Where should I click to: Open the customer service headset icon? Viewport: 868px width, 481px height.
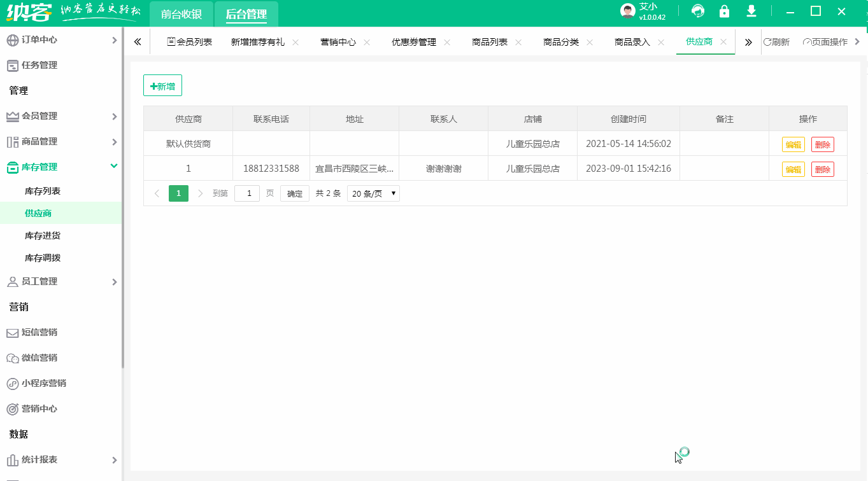pyautogui.click(x=698, y=11)
